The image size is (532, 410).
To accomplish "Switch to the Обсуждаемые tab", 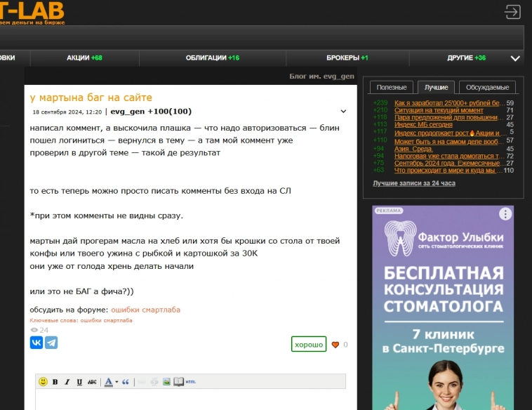I will [487, 87].
